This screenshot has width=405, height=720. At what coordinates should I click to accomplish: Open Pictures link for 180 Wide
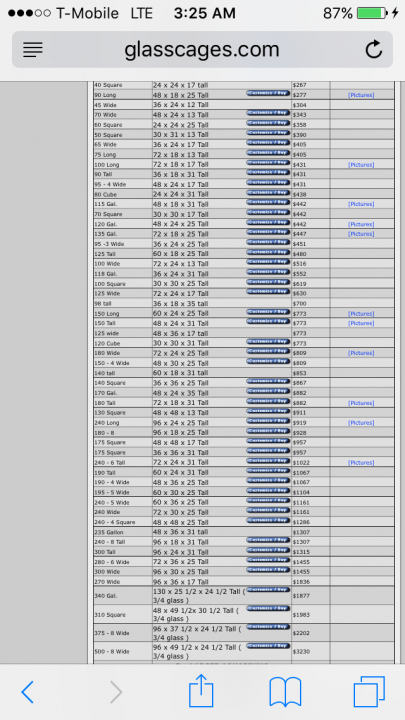click(361, 353)
